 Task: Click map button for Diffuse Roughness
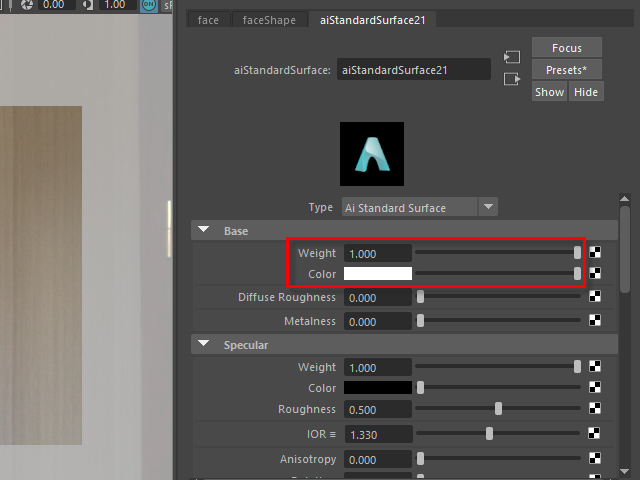click(595, 297)
